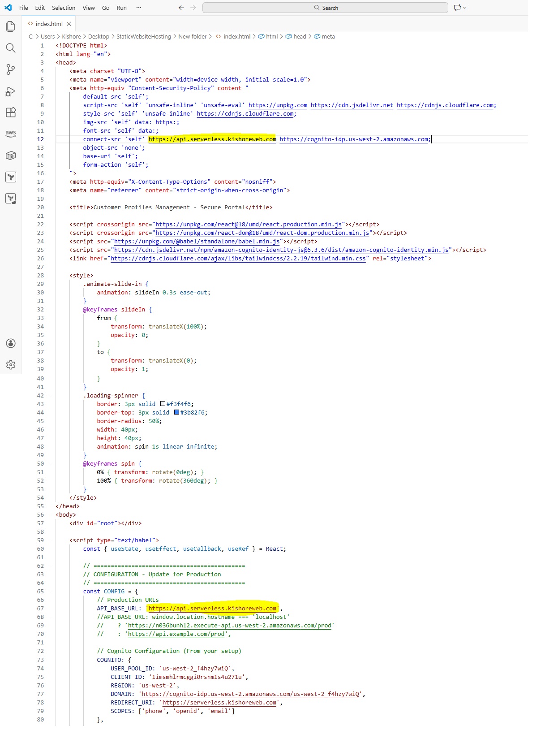Open the Run menu
545x756 pixels.
121,8
